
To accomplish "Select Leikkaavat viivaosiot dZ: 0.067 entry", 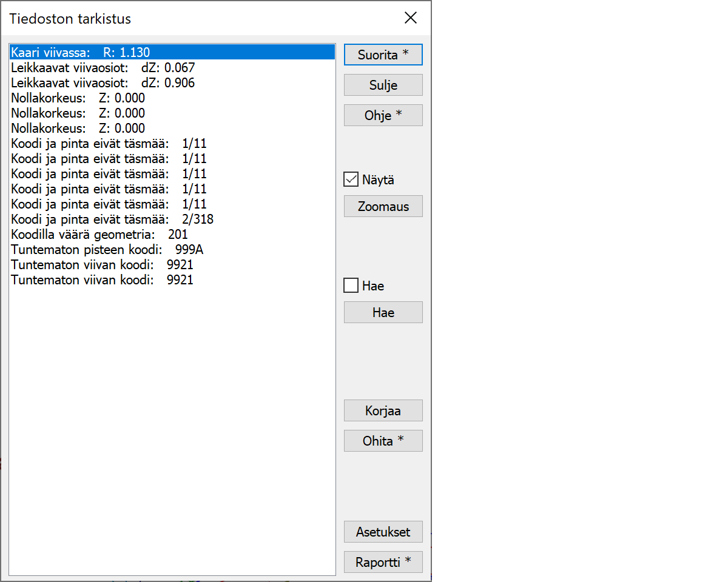I will pyautogui.click(x=103, y=68).
